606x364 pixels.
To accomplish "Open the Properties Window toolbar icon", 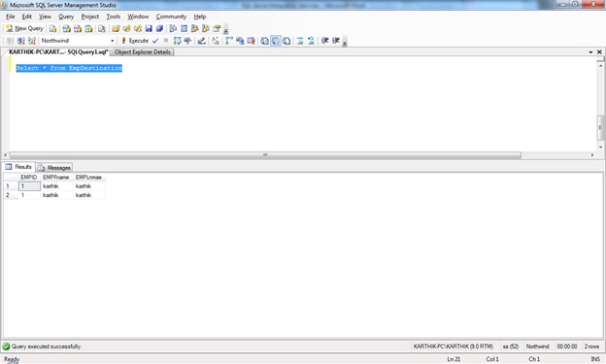I will click(217, 28).
